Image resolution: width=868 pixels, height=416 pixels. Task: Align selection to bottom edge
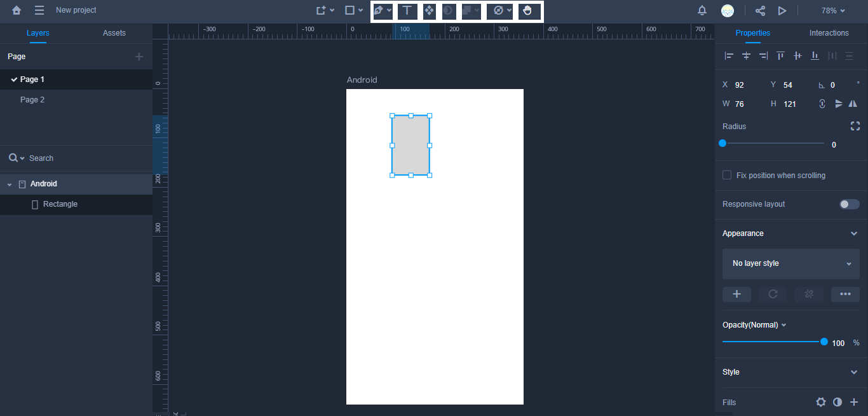tap(815, 56)
